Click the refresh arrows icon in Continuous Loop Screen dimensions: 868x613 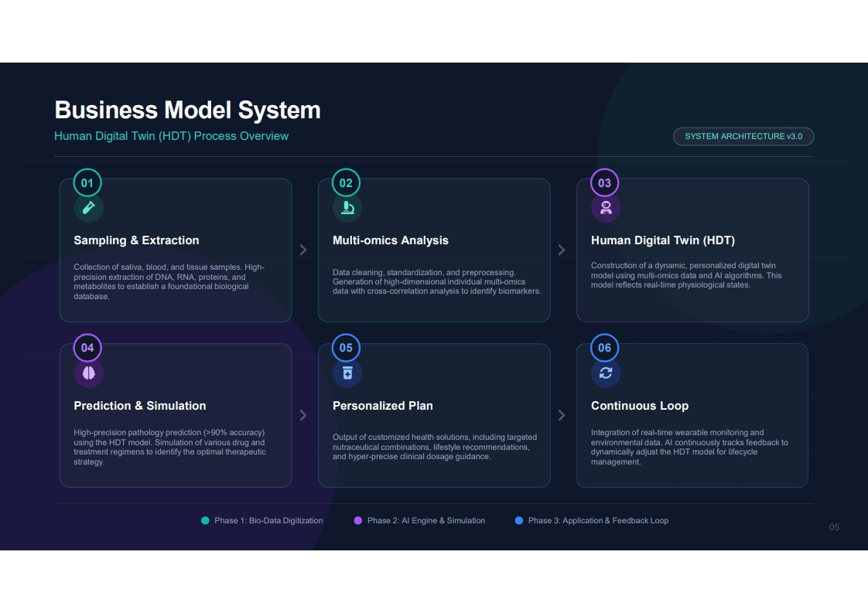click(606, 373)
